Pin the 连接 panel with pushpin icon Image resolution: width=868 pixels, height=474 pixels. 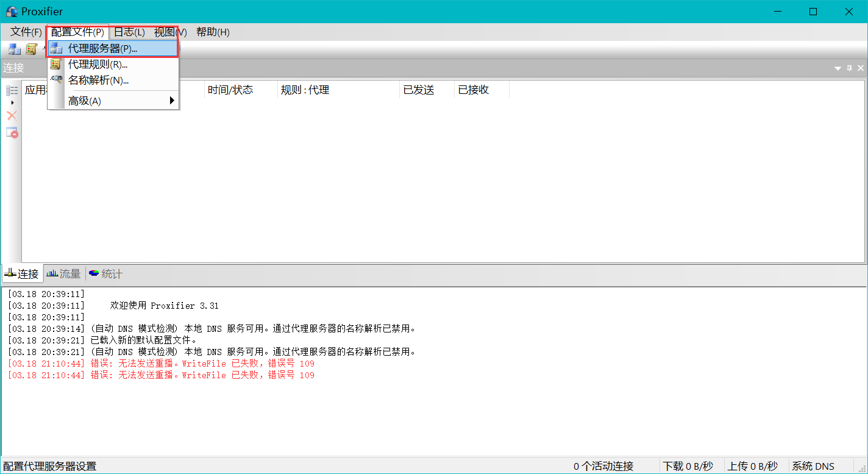[x=850, y=68]
